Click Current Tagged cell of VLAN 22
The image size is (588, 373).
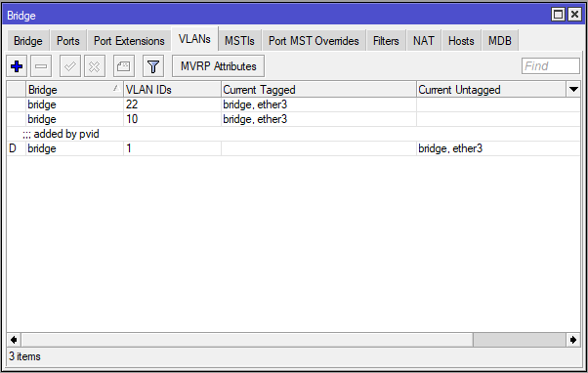318,104
